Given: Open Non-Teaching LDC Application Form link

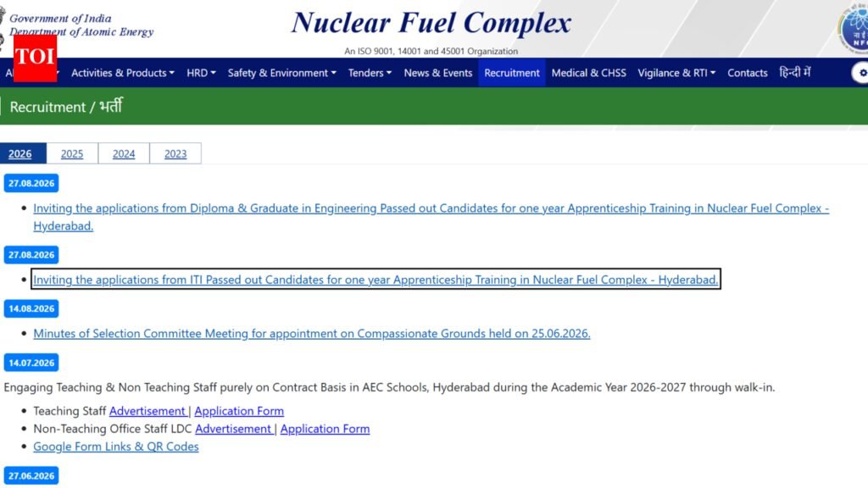Looking at the screenshot, I should [325, 429].
